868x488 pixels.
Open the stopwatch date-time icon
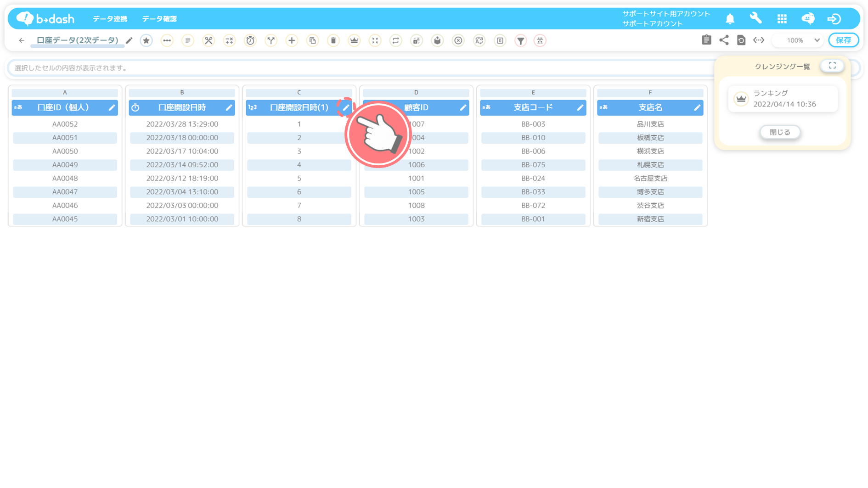pyautogui.click(x=250, y=40)
